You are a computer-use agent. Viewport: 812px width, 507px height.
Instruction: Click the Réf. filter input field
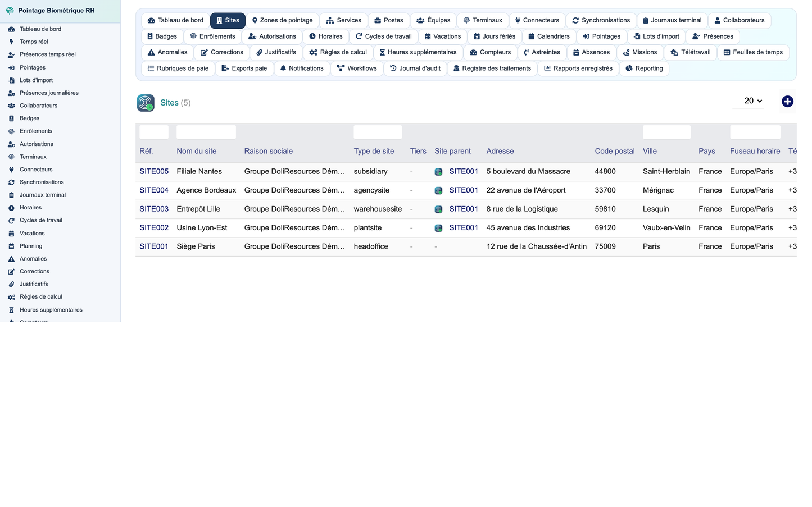tap(154, 132)
